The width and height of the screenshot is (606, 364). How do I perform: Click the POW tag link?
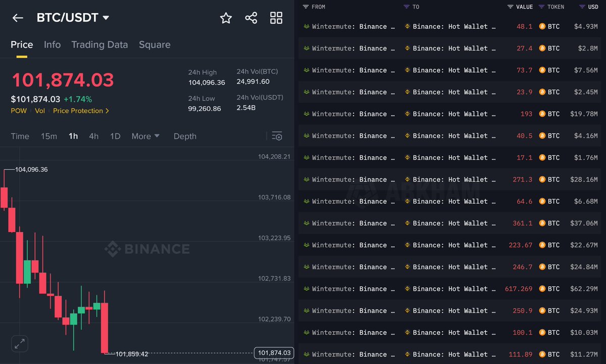19,111
